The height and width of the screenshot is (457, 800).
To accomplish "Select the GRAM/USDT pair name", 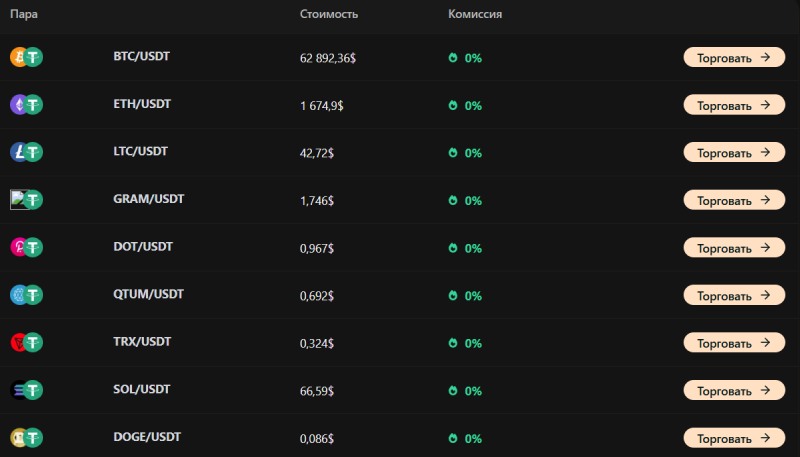I will pos(148,199).
